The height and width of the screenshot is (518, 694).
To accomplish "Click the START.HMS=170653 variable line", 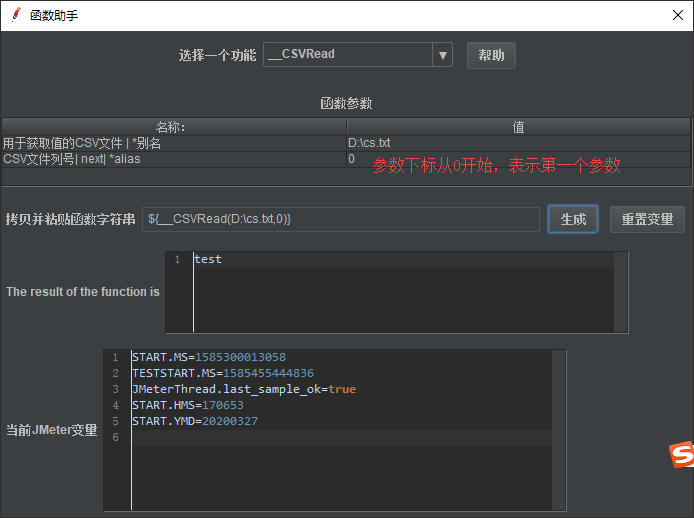I will point(188,405).
